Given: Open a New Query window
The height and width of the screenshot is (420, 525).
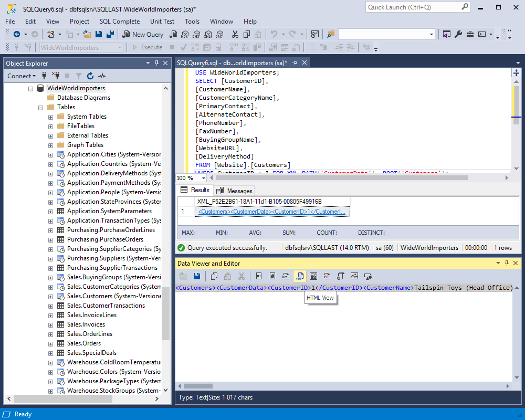Looking at the screenshot, I should (x=143, y=34).
